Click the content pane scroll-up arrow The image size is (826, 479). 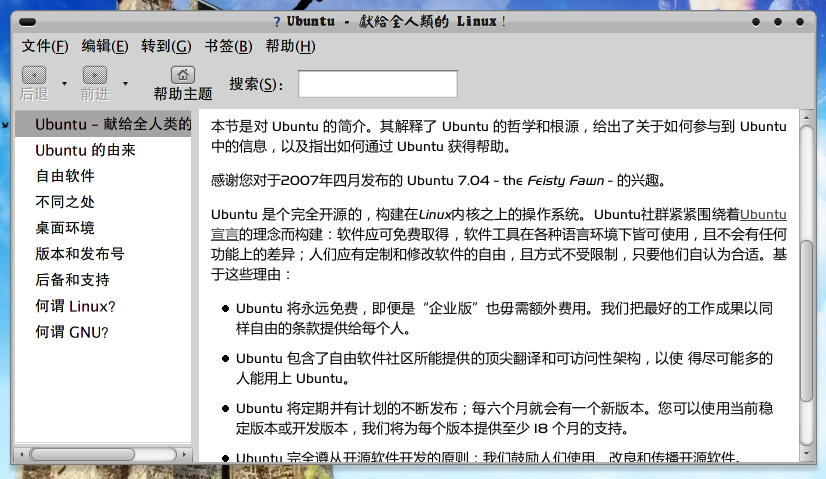(x=806, y=118)
